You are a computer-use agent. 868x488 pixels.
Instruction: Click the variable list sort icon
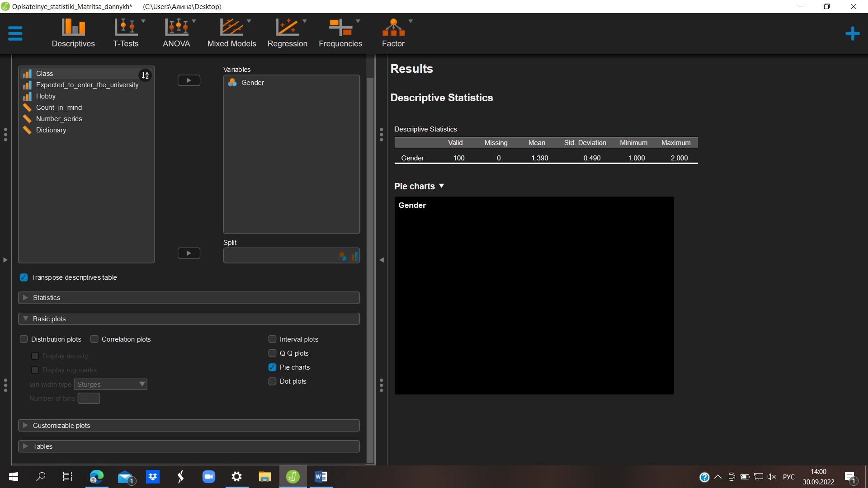[145, 75]
